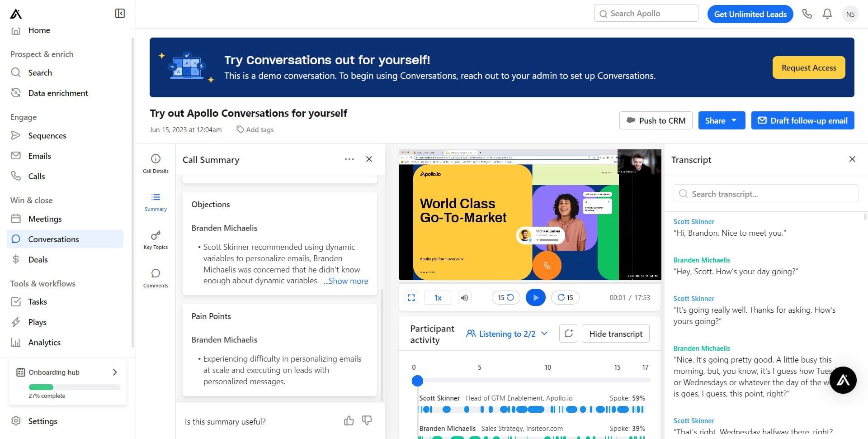The width and height of the screenshot is (868, 439).
Task: Play the conversation recording
Action: click(x=535, y=298)
